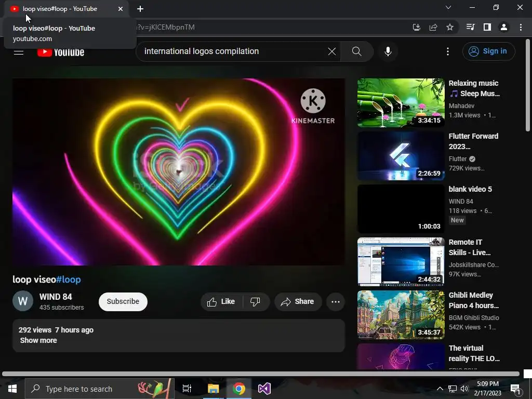Open YouTube settings three-dot menu
This screenshot has width=532, height=399.
(448, 51)
